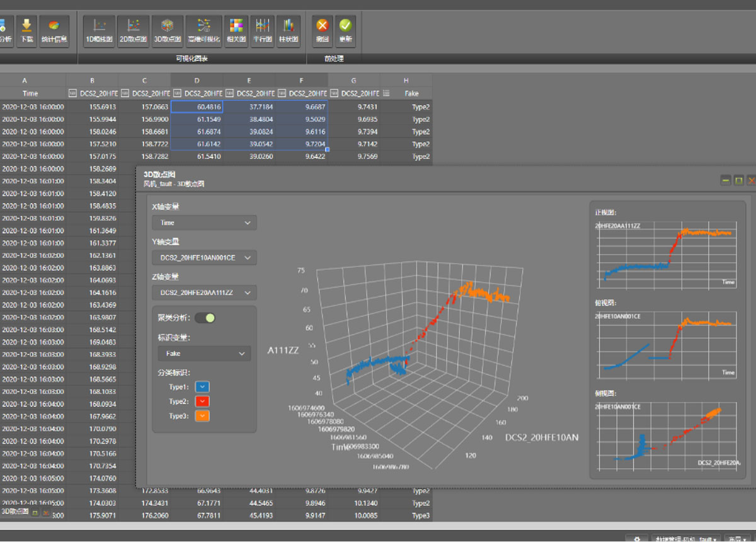
Task: Select cell with value 37.7184
Action: tap(249, 107)
